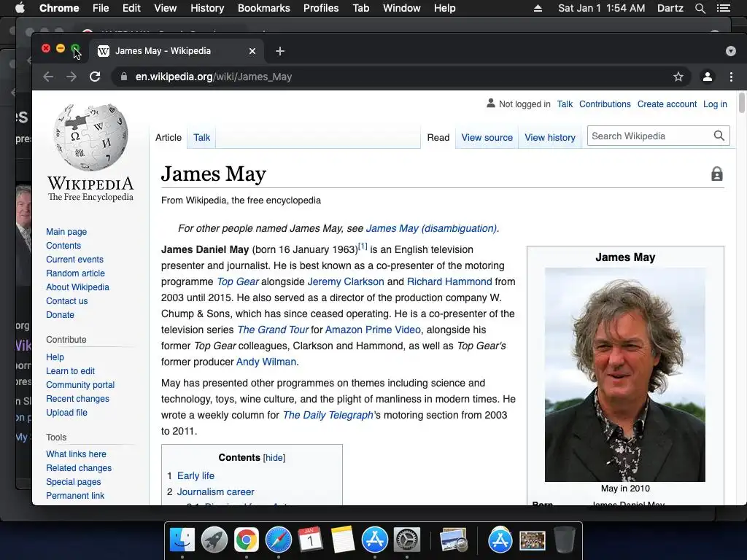Open Current events in sidebar
The height and width of the screenshot is (560, 747).
click(74, 260)
